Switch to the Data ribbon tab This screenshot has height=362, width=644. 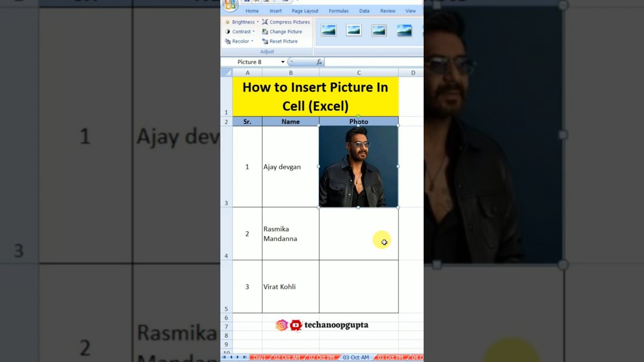tap(364, 11)
